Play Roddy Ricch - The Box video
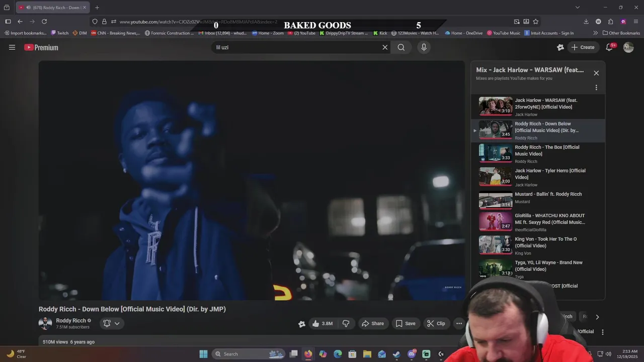Screen dimensions: 644x362 (x=538, y=154)
